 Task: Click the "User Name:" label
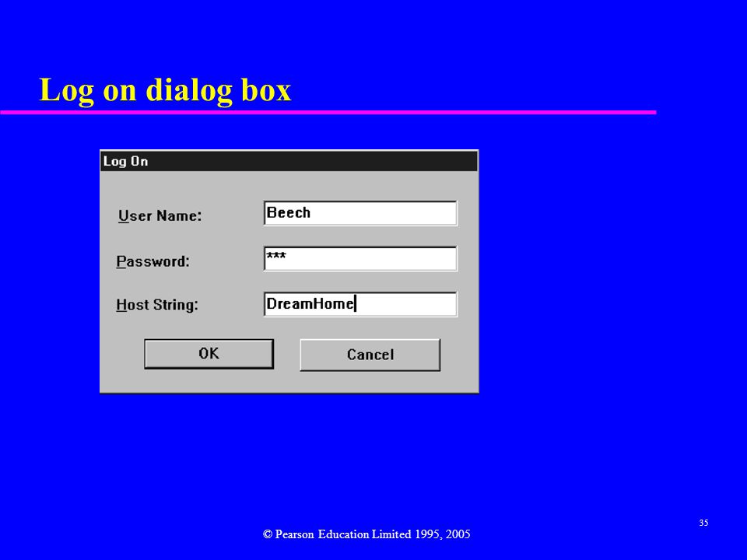coord(160,216)
